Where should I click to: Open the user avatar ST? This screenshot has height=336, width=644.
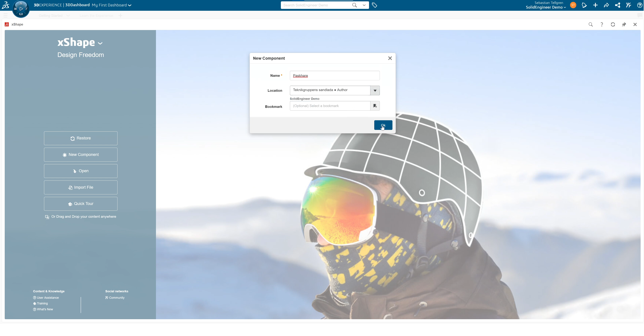573,5
